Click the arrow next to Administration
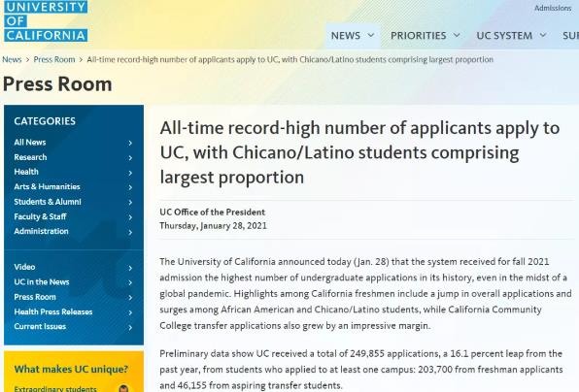This screenshot has height=392, width=579. [x=130, y=232]
